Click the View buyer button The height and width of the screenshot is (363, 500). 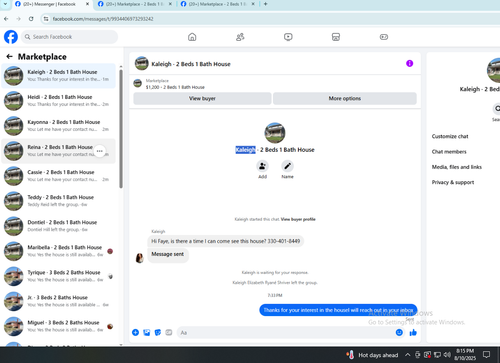coord(202,98)
